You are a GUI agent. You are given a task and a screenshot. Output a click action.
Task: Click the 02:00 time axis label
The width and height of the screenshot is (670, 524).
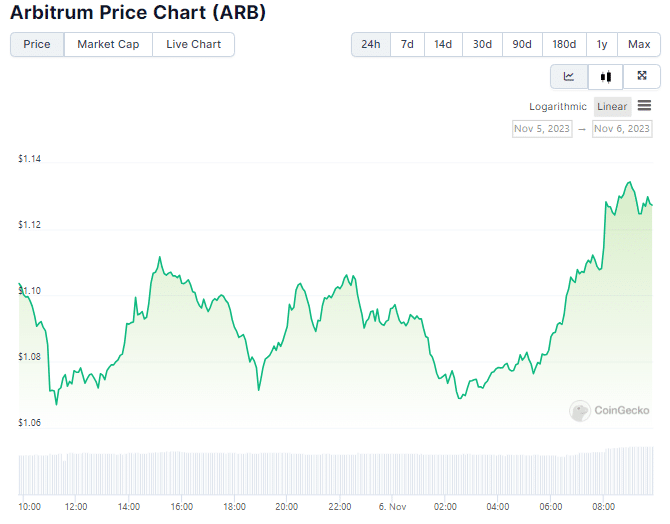[445, 507]
